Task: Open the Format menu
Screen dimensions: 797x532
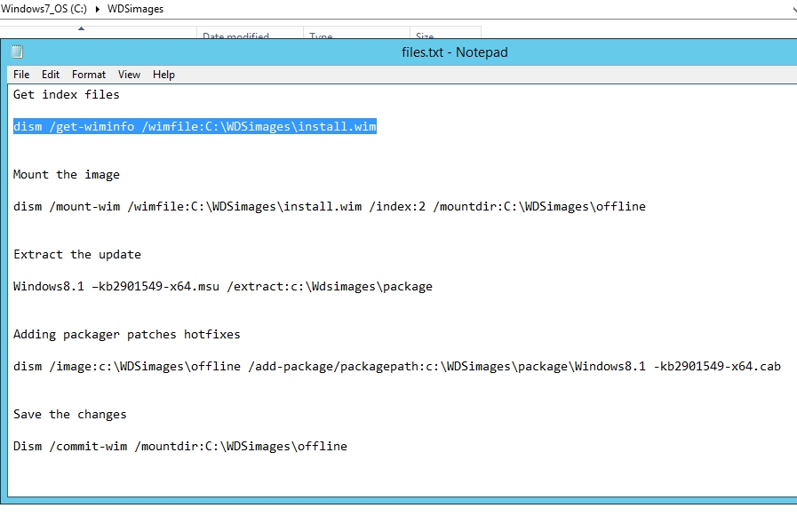Action: (89, 75)
